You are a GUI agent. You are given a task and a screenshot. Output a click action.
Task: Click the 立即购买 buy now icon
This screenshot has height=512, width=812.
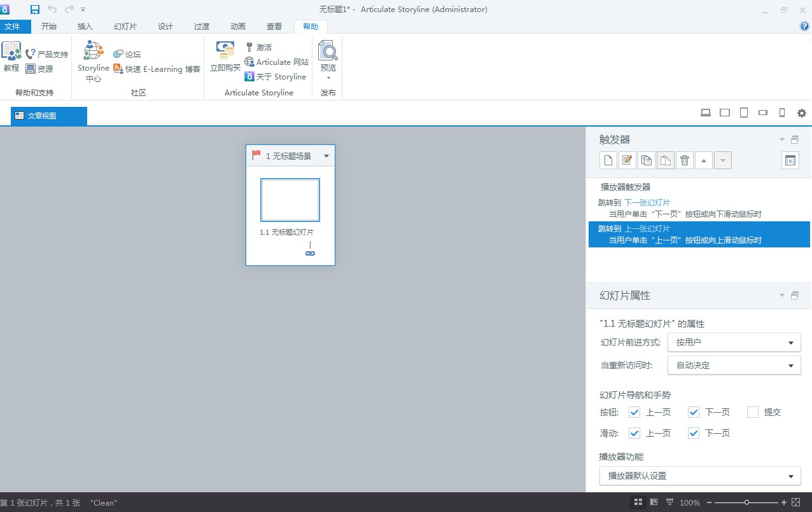225,57
